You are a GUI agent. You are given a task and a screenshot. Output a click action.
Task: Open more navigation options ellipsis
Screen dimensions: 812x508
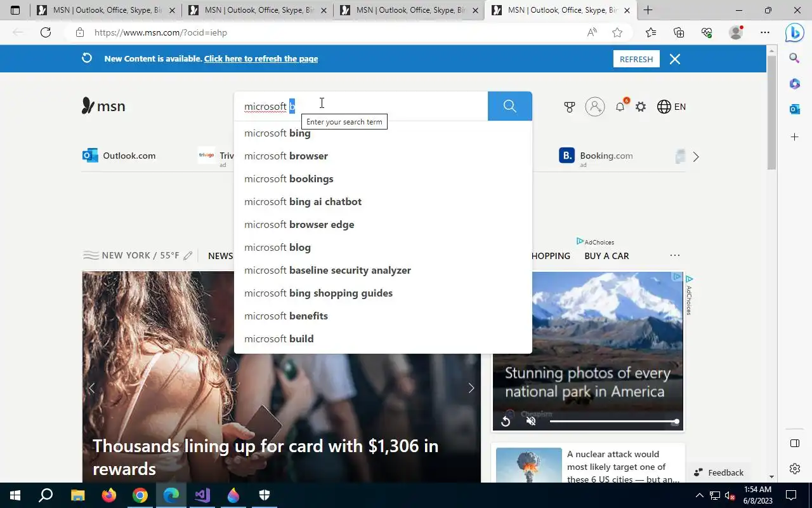[x=675, y=255]
